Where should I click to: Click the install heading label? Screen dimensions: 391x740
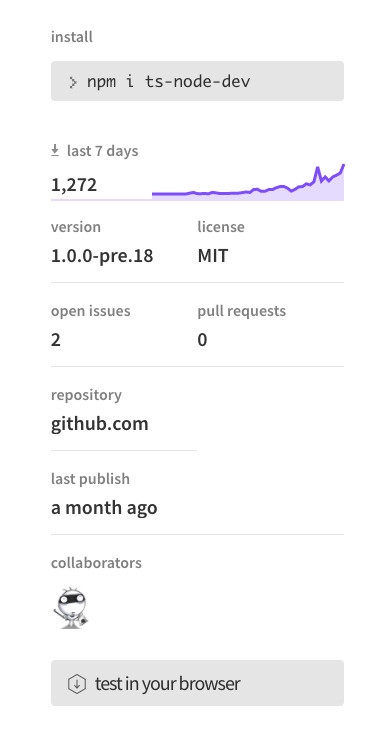tap(72, 37)
